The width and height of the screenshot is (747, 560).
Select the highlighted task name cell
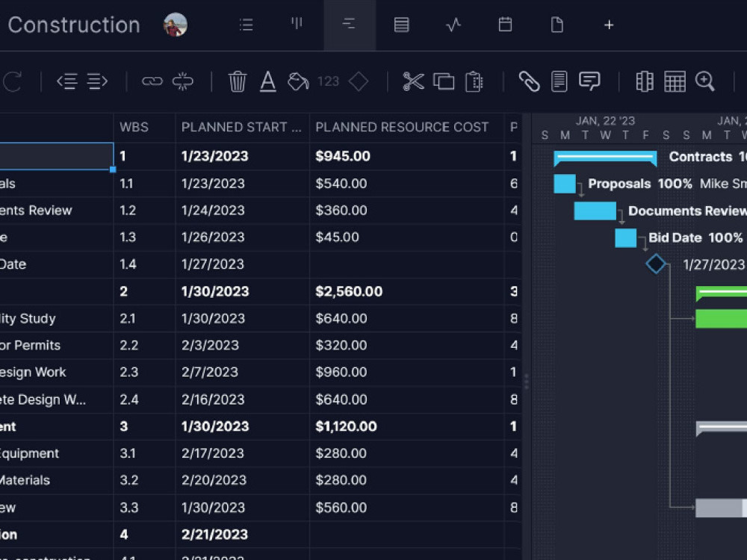point(56,156)
